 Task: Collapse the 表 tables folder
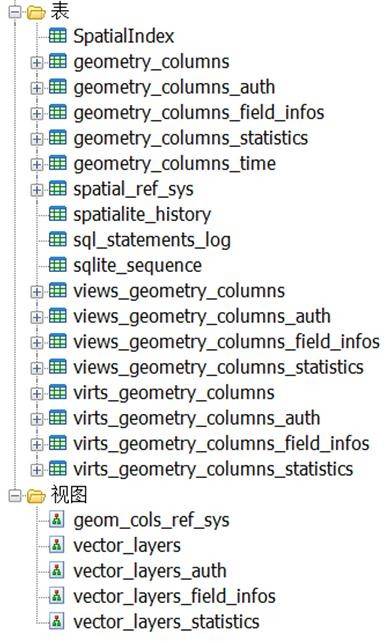click(15, 12)
